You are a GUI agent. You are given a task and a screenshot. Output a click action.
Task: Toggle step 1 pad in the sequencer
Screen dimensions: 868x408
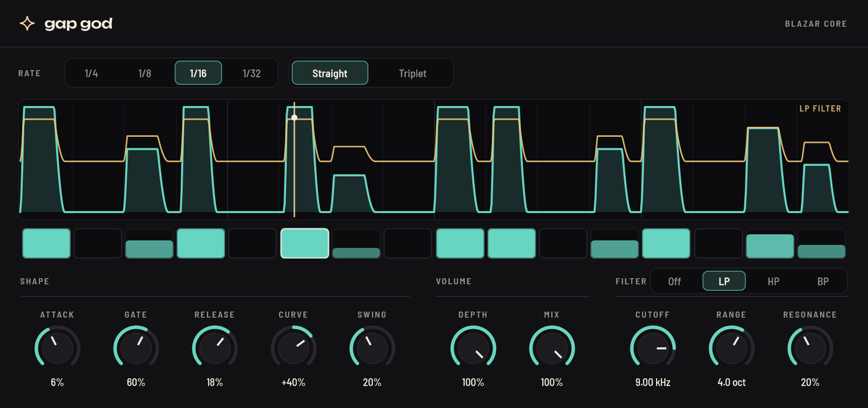tap(46, 243)
